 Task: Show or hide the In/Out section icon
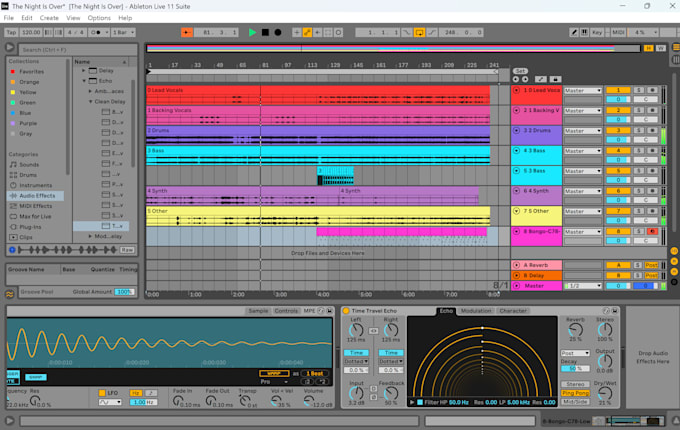pyautogui.click(x=674, y=251)
